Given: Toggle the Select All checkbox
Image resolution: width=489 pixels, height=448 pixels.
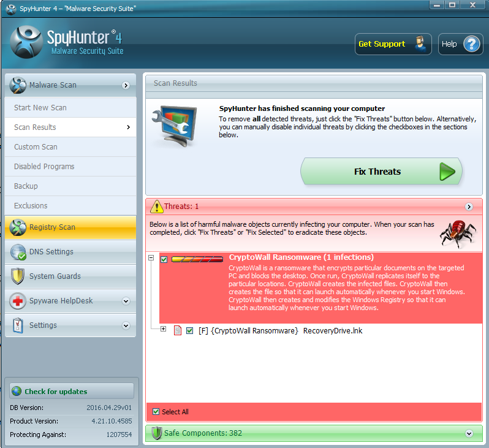Looking at the screenshot, I should 156,411.
